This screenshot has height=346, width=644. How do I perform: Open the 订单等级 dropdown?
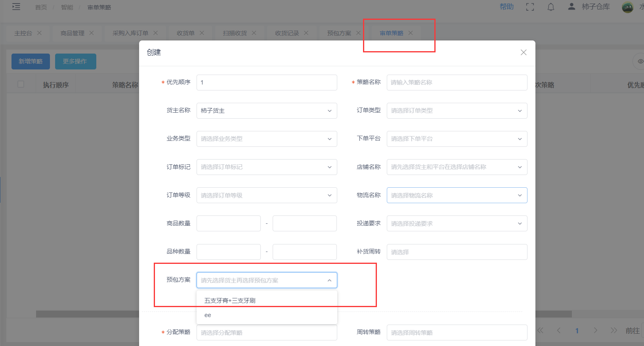[x=267, y=195]
